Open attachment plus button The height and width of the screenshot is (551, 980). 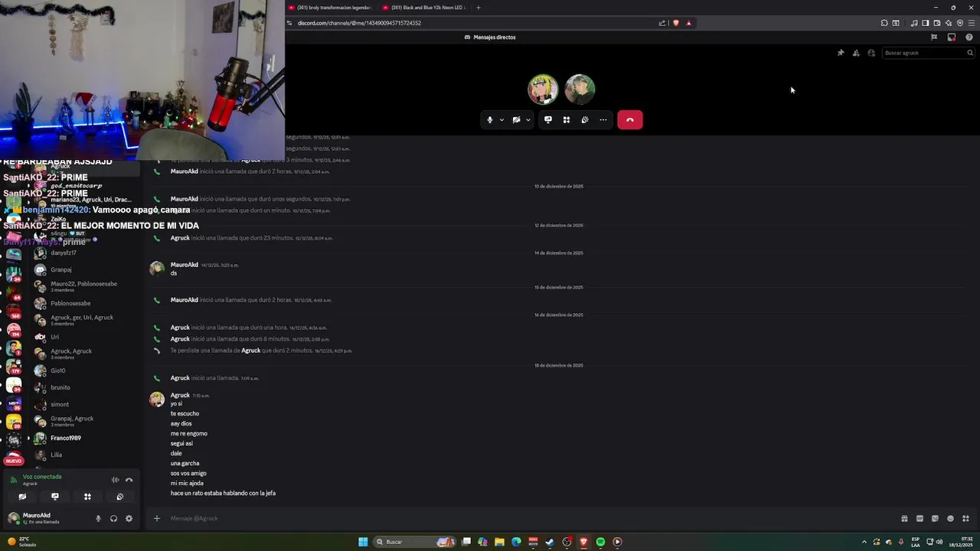pos(157,518)
